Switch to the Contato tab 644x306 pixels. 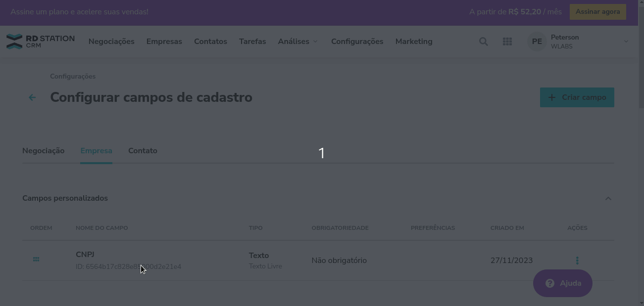click(x=143, y=150)
